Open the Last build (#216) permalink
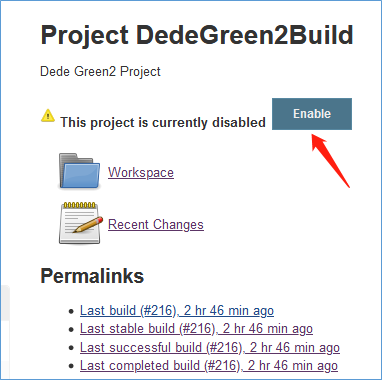 tap(177, 311)
